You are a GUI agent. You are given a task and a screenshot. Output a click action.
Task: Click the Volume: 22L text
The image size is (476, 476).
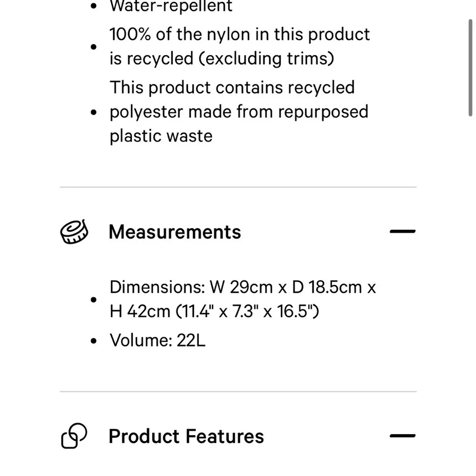pyautogui.click(x=158, y=341)
